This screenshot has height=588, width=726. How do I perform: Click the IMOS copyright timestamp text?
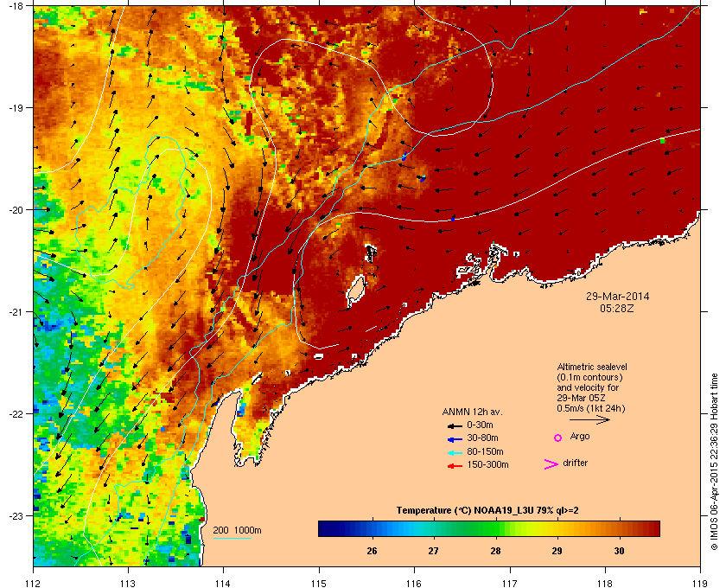pyautogui.click(x=714, y=463)
